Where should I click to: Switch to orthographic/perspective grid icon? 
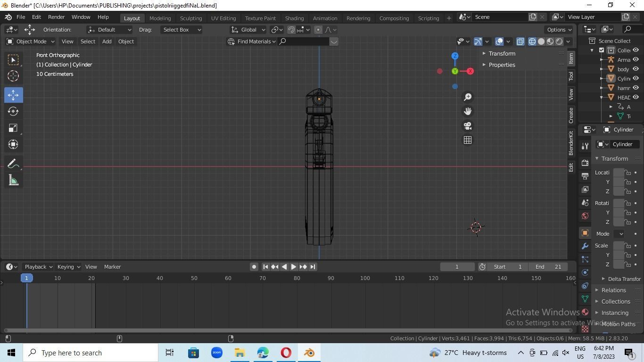click(468, 140)
